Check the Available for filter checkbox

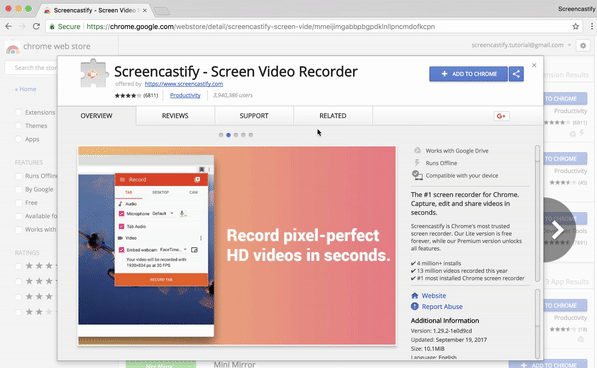pyautogui.click(x=18, y=216)
